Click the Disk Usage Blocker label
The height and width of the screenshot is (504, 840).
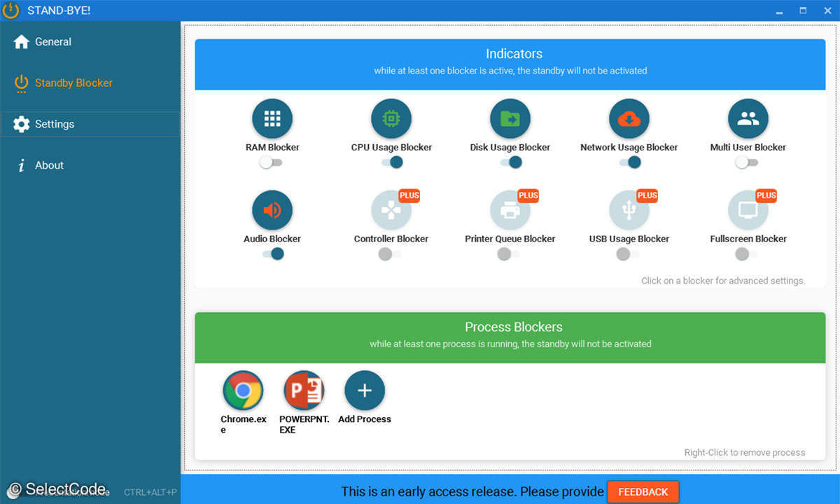click(x=510, y=148)
